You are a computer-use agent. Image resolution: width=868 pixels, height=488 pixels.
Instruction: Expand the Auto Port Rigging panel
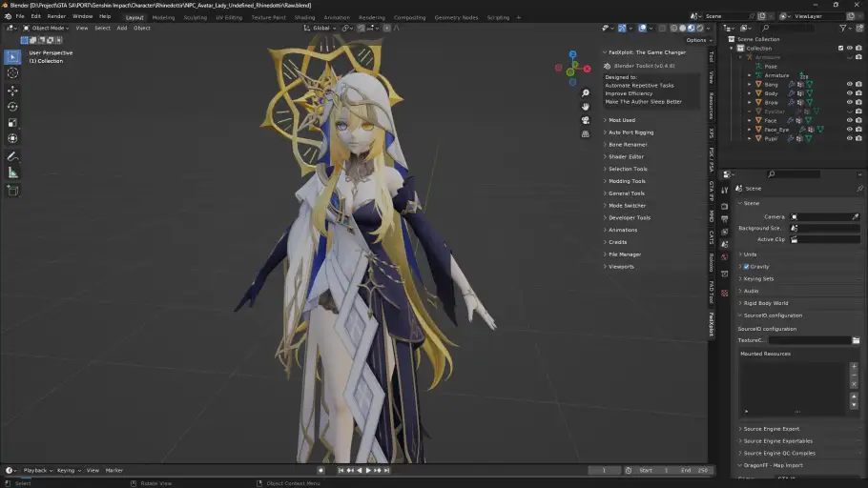(631, 132)
